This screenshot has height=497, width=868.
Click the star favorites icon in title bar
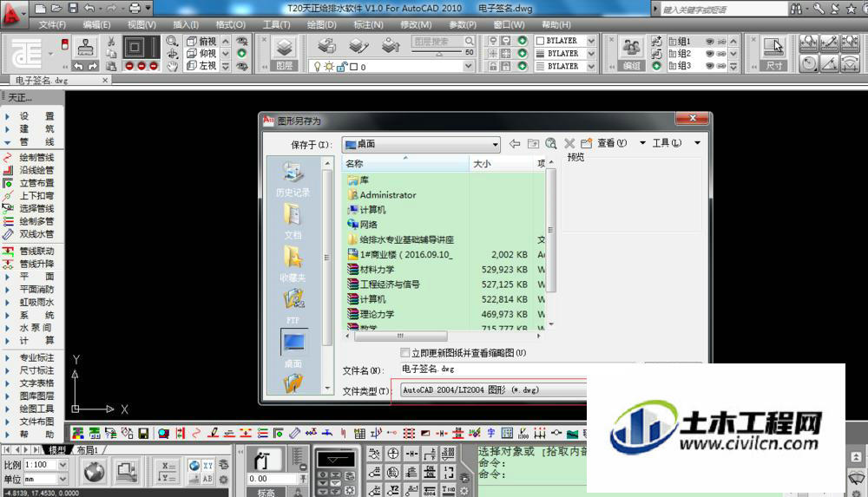click(851, 9)
